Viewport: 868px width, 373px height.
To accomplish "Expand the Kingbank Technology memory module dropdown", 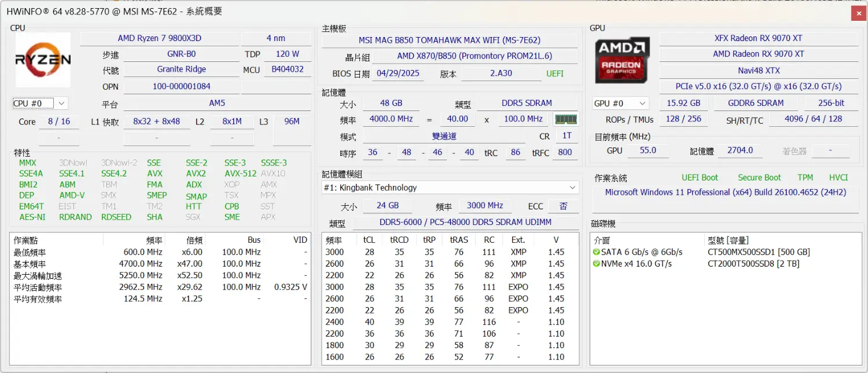I will [x=450, y=187].
